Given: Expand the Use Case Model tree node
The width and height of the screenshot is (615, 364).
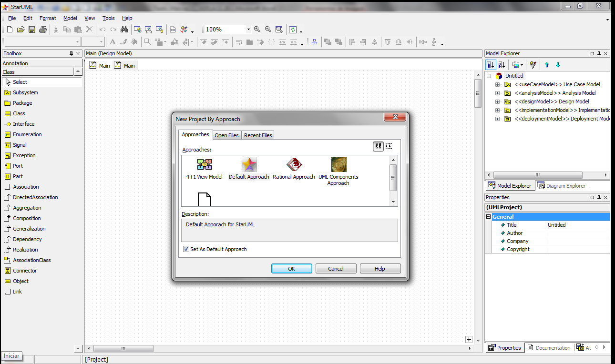Looking at the screenshot, I should (x=498, y=84).
